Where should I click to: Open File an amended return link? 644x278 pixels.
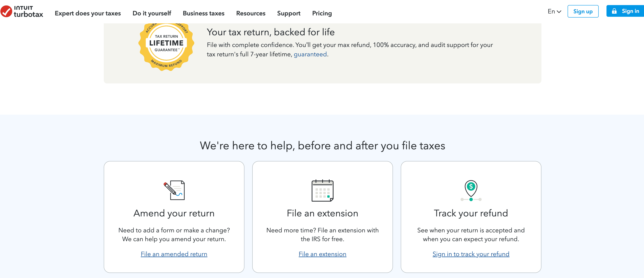174,254
